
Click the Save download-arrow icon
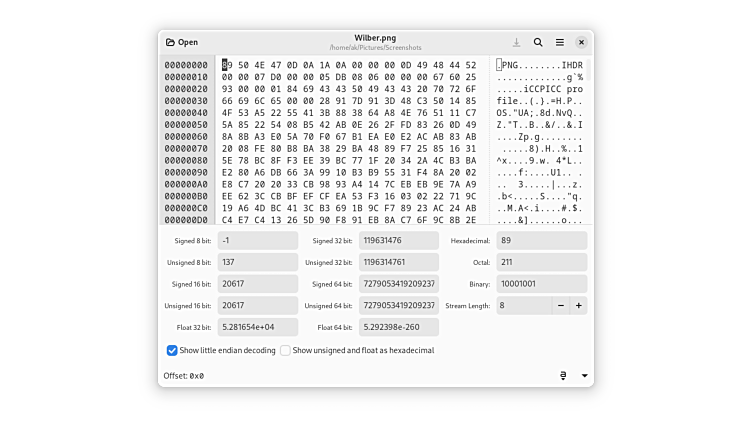tap(516, 42)
